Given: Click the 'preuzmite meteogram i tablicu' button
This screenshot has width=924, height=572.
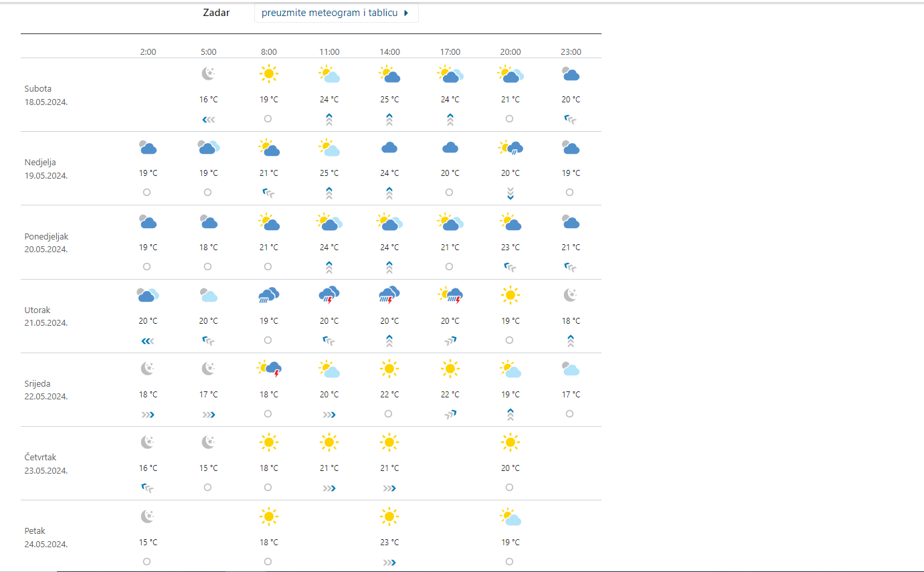Looking at the screenshot, I should 336,13.
